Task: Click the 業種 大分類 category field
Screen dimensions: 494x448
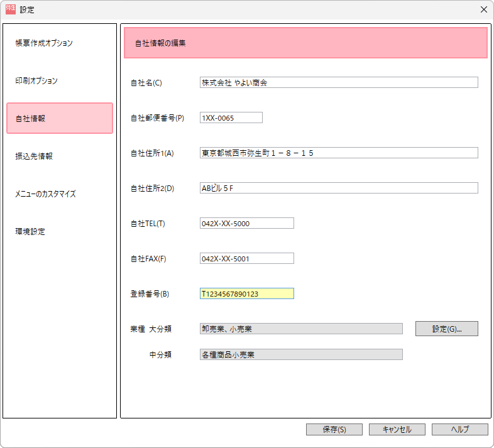Action: click(301, 329)
